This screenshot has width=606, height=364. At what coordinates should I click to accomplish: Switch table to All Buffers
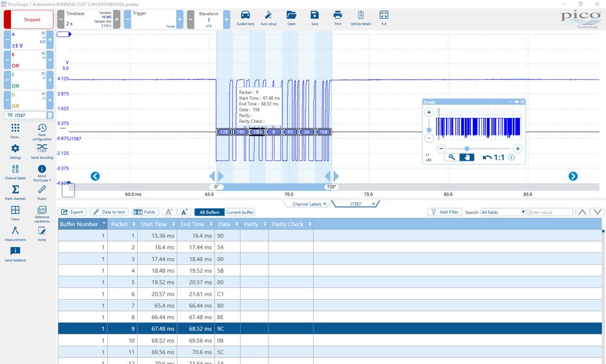click(x=210, y=212)
